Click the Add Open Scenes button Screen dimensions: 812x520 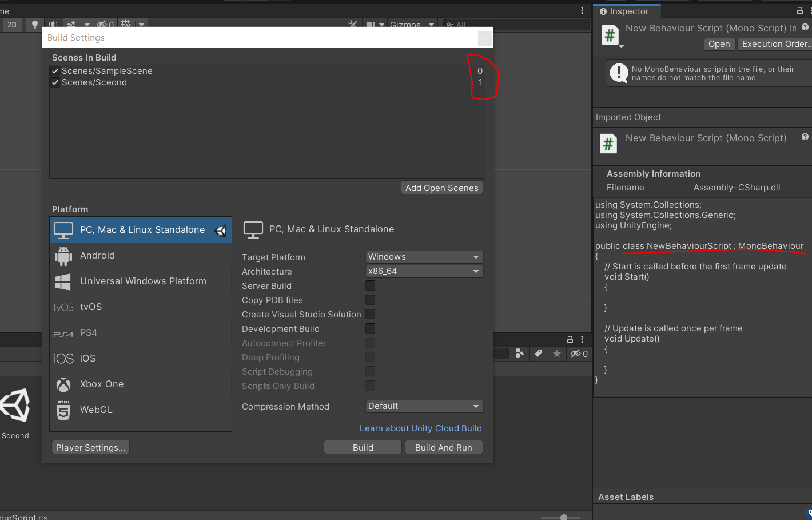(441, 188)
